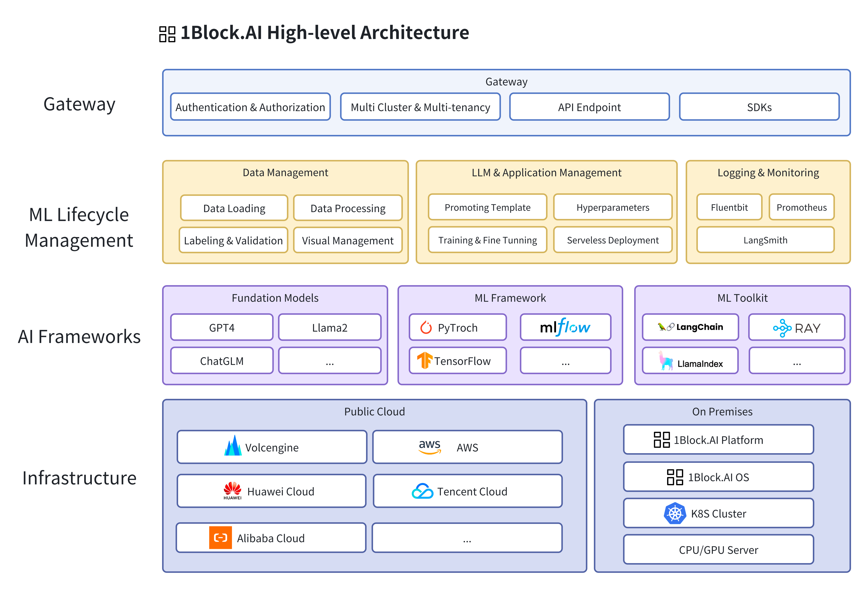The height and width of the screenshot is (590, 868).
Task: Select the GPT4 model box
Action: pos(222,327)
